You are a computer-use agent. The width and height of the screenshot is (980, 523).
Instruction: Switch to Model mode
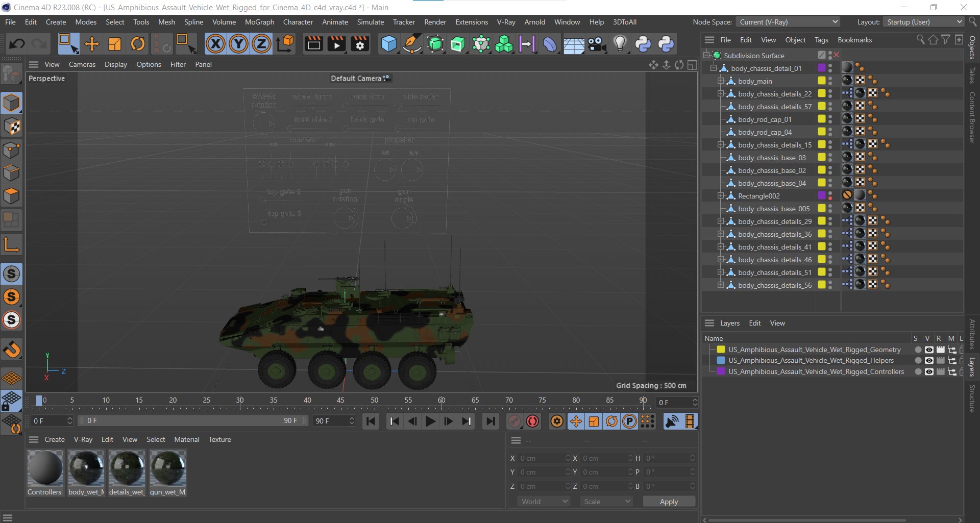pos(11,103)
